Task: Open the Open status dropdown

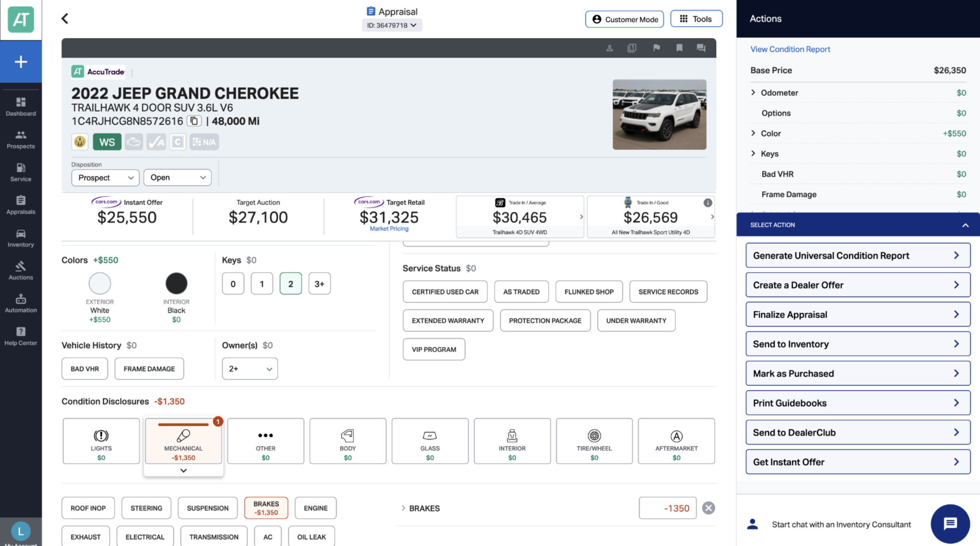Action: tap(177, 177)
